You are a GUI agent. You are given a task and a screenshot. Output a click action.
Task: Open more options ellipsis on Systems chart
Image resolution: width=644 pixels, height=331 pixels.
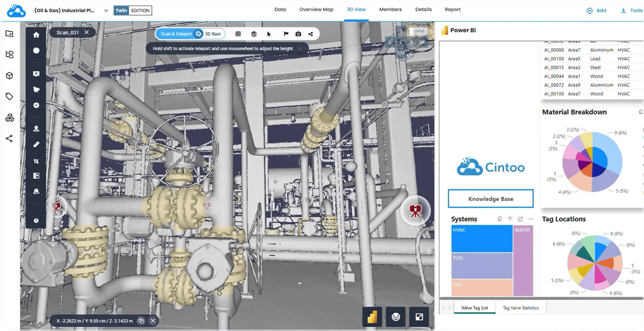(x=530, y=219)
